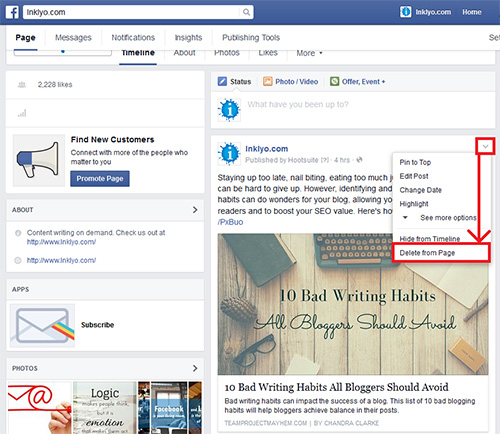The height and width of the screenshot is (434, 500).
Task: Open the Notifications tab
Action: tap(133, 38)
